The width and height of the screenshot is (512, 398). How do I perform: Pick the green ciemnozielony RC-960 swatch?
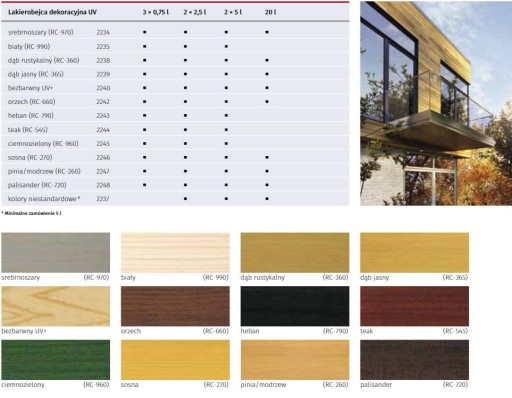(55, 360)
